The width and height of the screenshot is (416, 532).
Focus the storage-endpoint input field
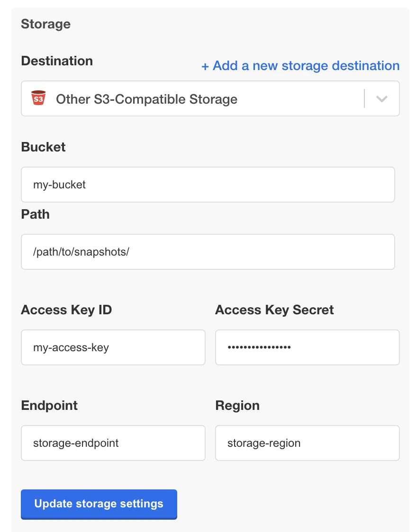pyautogui.click(x=113, y=443)
